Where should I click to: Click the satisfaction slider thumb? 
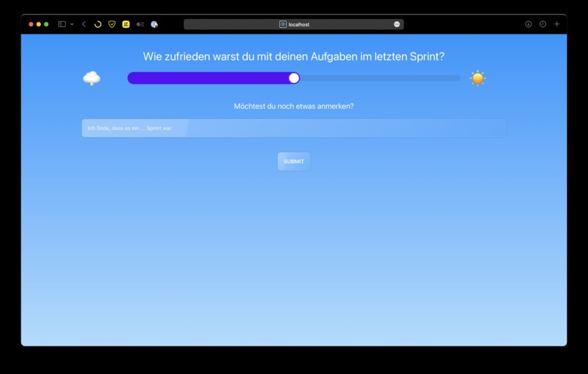[294, 78]
